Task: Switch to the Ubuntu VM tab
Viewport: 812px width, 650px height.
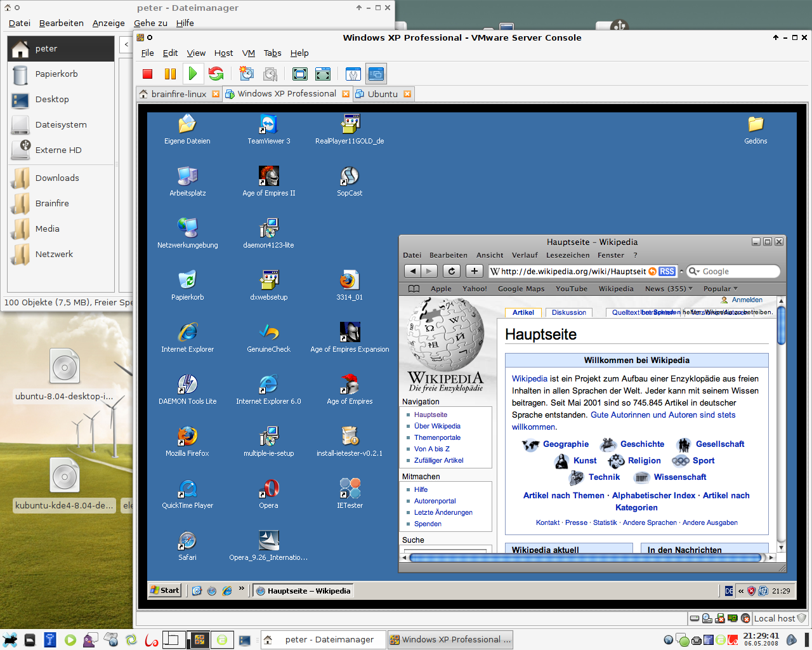Action: 383,94
